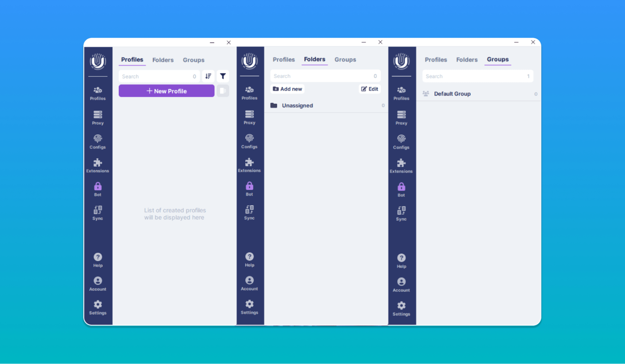Viewport: 625px width, 364px height.
Task: Select the Profiles tab in the left window
Action: pyautogui.click(x=132, y=60)
